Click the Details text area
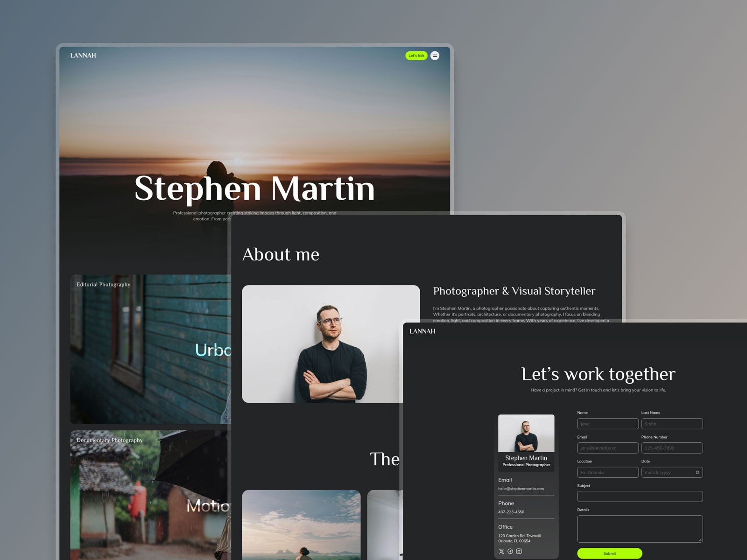Viewport: 747px width, 560px height. coord(640,529)
